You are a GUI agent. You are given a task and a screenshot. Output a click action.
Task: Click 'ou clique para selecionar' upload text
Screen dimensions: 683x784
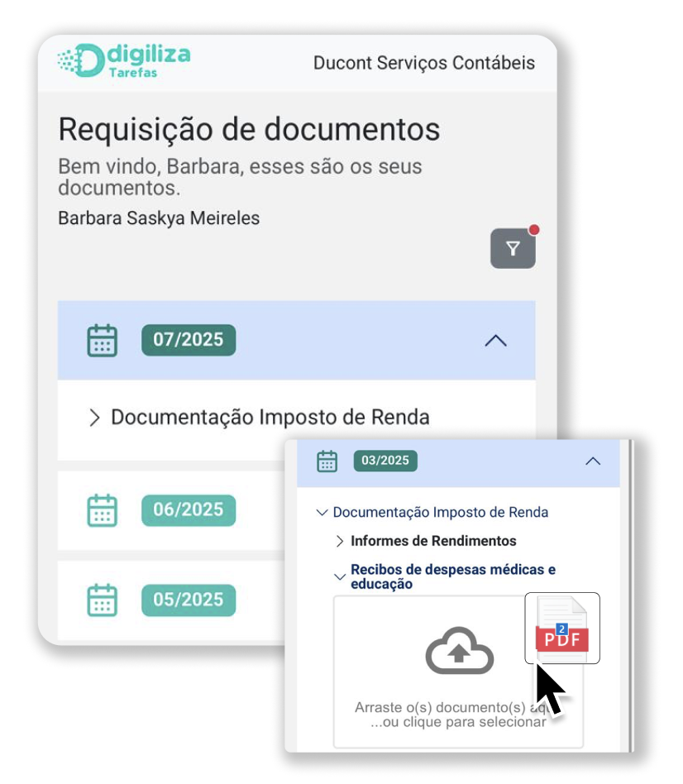tap(458, 722)
